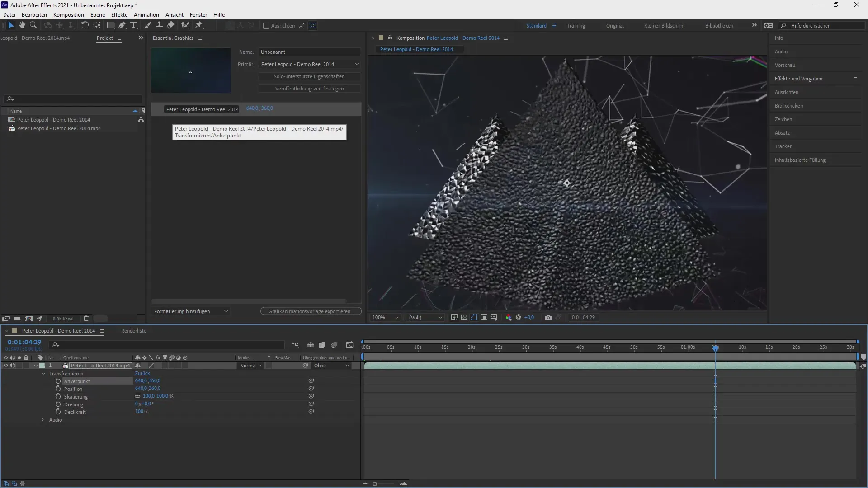868x488 pixels.
Task: Open the Formatierung hinzufügen dropdown
Action: pos(191,311)
